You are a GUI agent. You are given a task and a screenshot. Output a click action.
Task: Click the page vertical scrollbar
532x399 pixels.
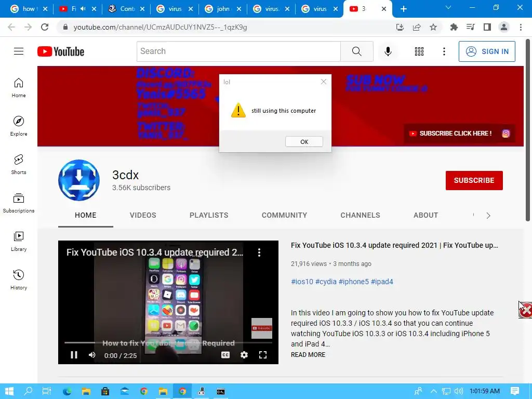pos(528,130)
